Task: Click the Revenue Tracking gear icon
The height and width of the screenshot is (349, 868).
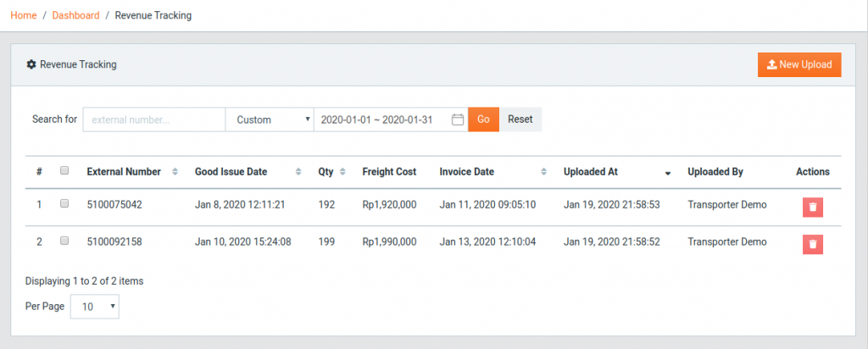Action: (31, 64)
